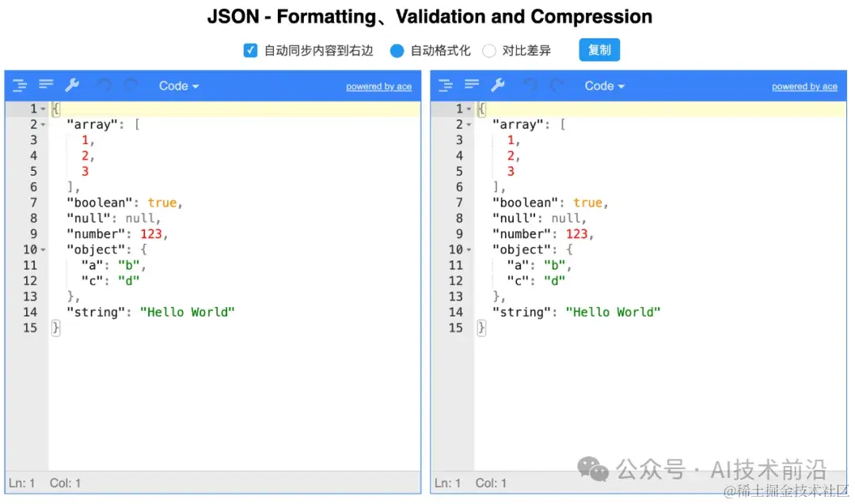The height and width of the screenshot is (504, 855).
Task: Open powered by ace link in left editor
Action: 379,86
